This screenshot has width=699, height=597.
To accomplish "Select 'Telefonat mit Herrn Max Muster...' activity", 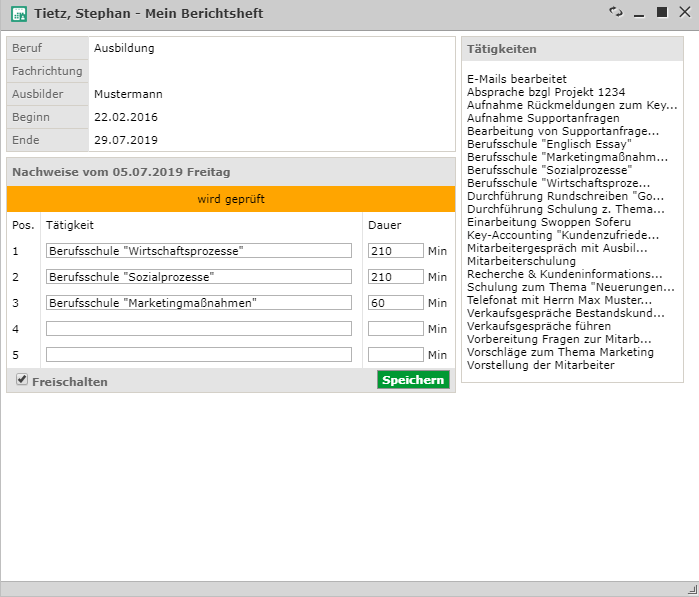I will click(559, 300).
